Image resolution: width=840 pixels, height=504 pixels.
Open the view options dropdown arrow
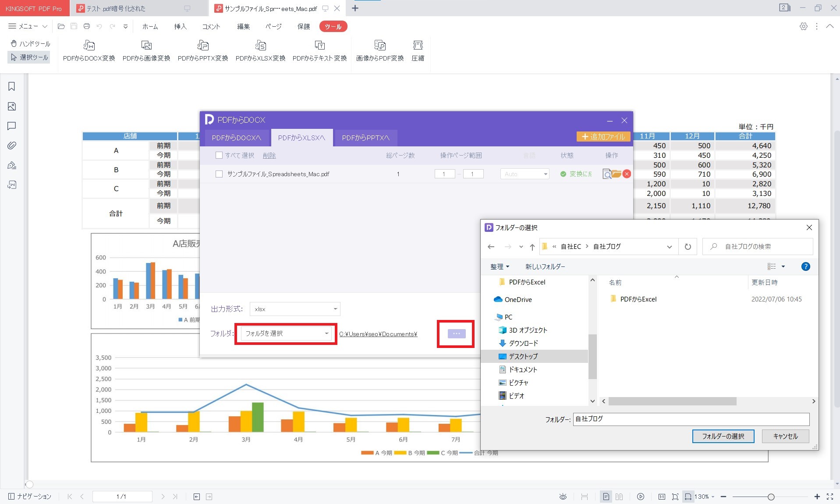(783, 266)
